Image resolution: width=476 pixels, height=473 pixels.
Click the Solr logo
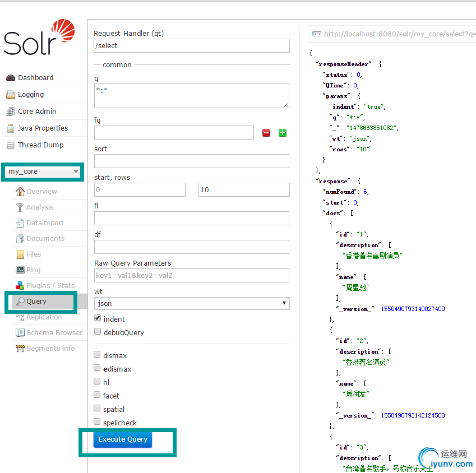click(39, 38)
